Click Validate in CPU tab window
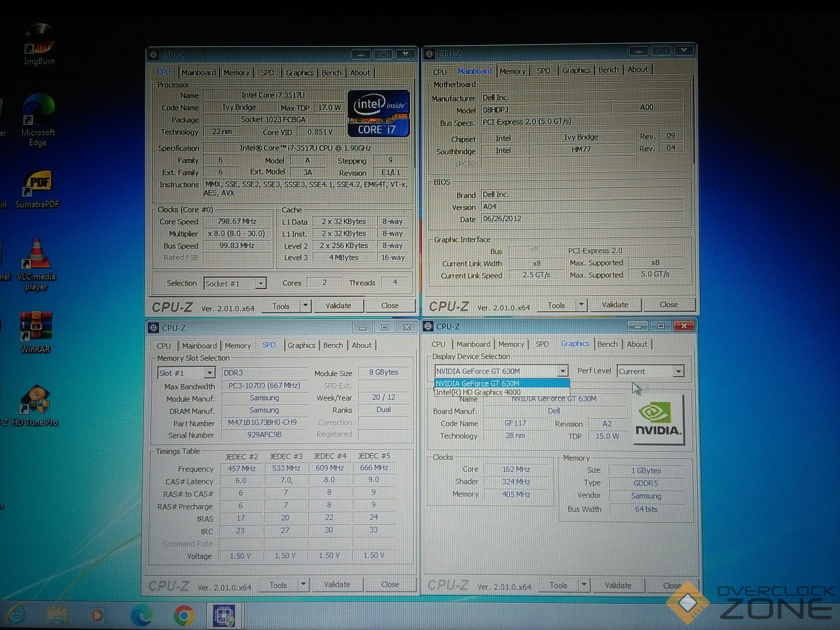Screen dimensions: 840x630 click(338, 306)
